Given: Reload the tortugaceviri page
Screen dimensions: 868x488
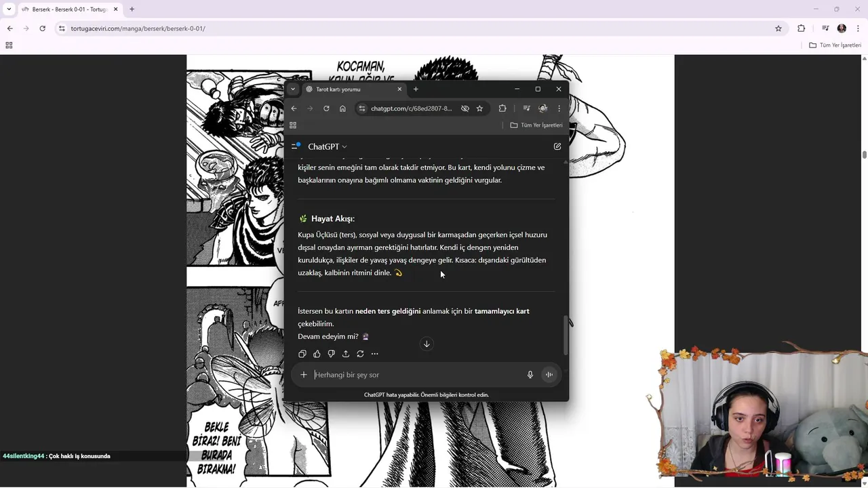Looking at the screenshot, I should [42, 28].
